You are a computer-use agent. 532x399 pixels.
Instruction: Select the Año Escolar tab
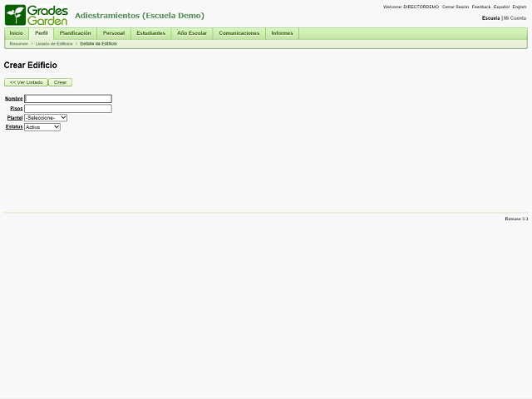(192, 33)
